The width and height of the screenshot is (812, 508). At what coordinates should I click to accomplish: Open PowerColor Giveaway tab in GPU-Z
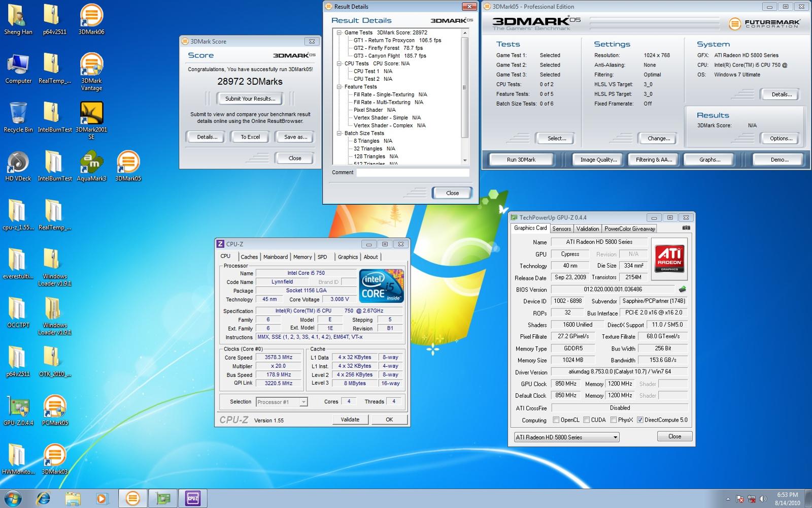[x=629, y=229]
